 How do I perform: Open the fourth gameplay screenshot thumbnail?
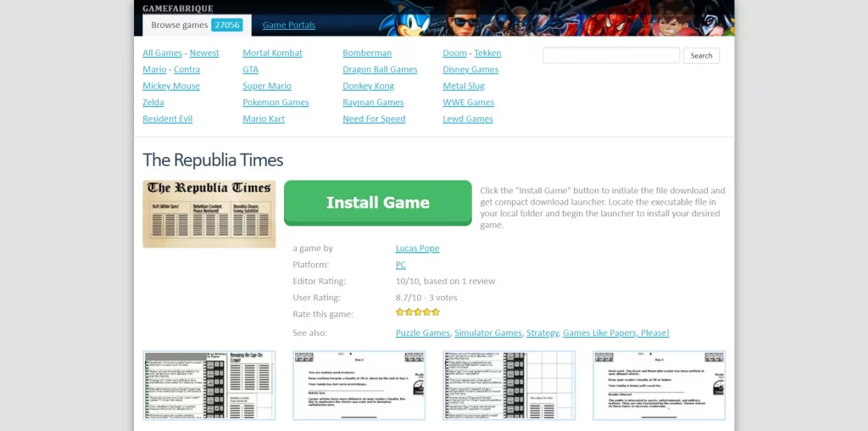point(659,385)
